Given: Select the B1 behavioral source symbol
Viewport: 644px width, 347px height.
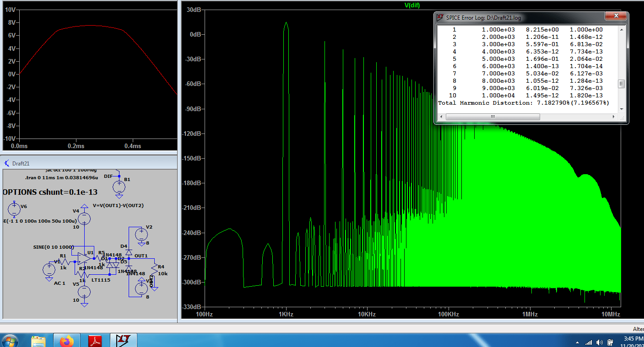Looking at the screenshot, I should pos(119,187).
